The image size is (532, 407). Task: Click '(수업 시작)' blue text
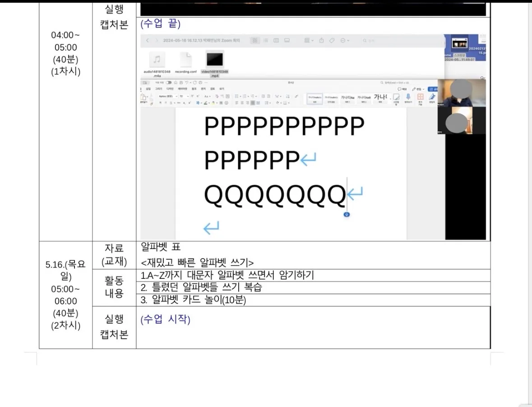(x=165, y=319)
